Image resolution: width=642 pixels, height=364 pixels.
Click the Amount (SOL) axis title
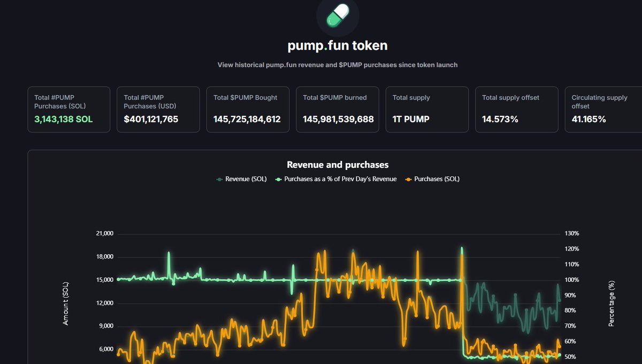click(66, 303)
